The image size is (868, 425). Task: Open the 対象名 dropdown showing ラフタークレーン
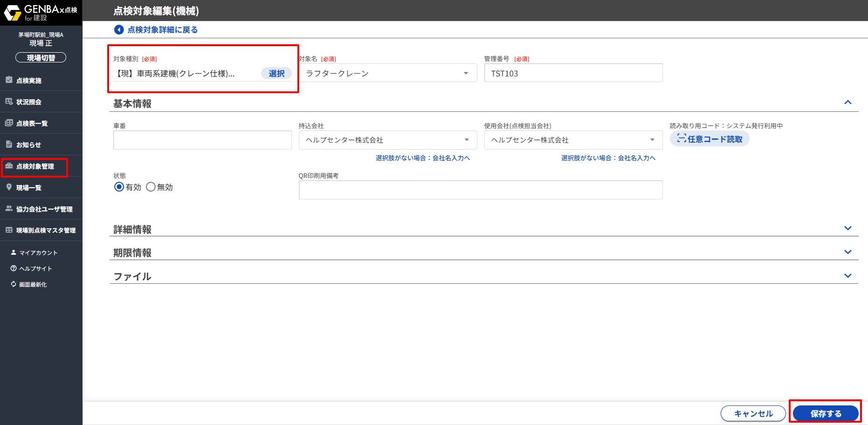pos(387,73)
